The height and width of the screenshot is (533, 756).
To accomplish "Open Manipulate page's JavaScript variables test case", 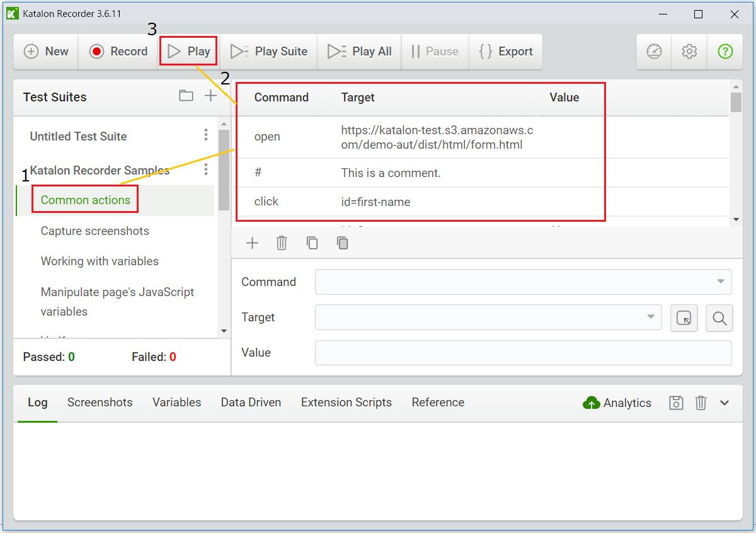I will (117, 302).
